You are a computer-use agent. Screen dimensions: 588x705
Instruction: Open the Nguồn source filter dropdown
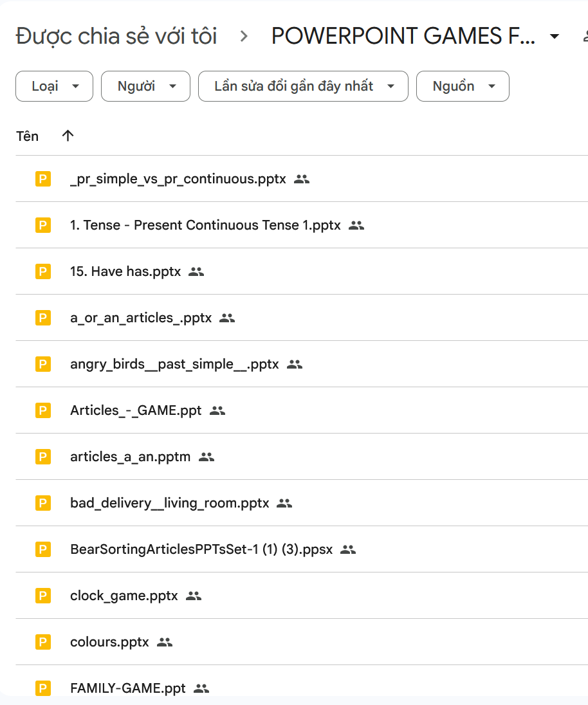pos(463,86)
